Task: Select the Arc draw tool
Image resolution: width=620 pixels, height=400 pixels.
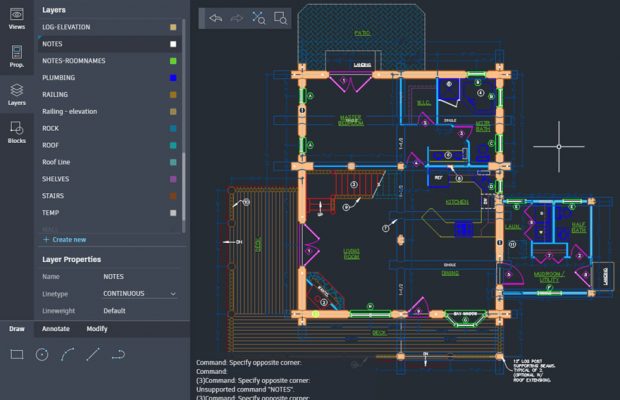Action: 68,354
